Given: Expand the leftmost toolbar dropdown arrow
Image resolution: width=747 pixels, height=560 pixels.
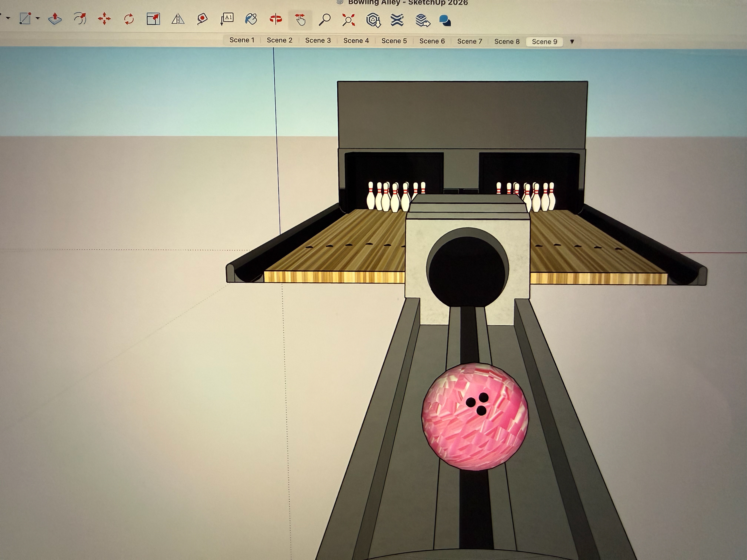Looking at the screenshot, I should [8, 18].
